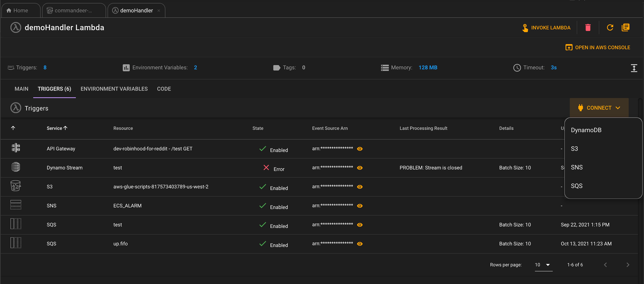
Task: Click the S3 bucket row icon
Action: point(16,186)
